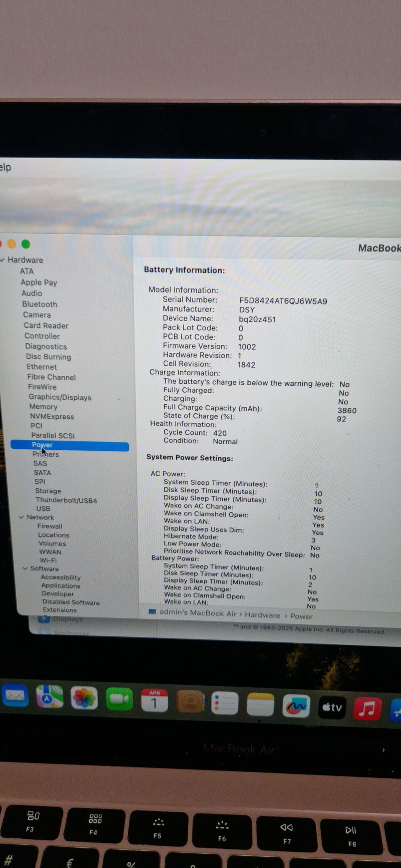This screenshot has height=868, width=401.
Task: Select Memory in the Hardware list
Action: point(43,406)
